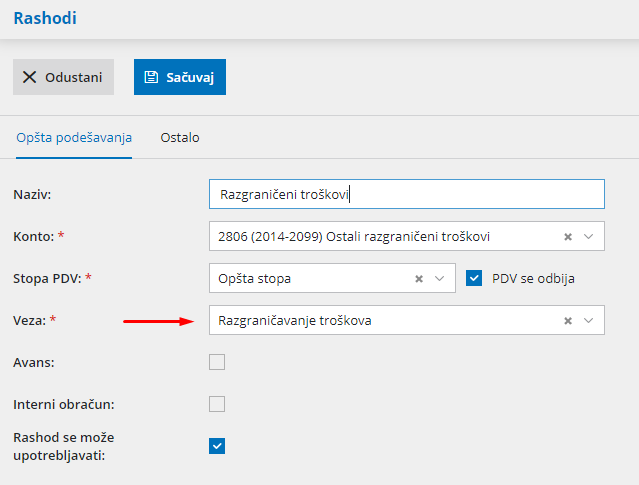Tick the Interni obračun checkbox

pos(217,404)
